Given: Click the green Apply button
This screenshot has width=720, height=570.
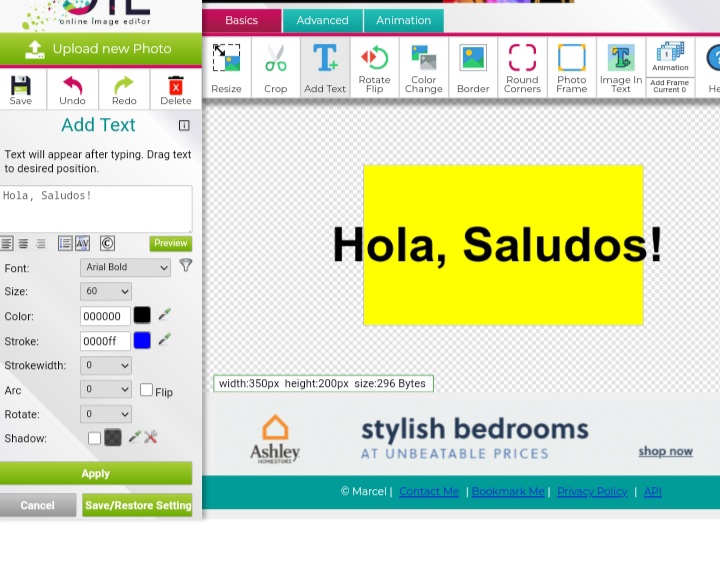Looking at the screenshot, I should [x=96, y=474].
